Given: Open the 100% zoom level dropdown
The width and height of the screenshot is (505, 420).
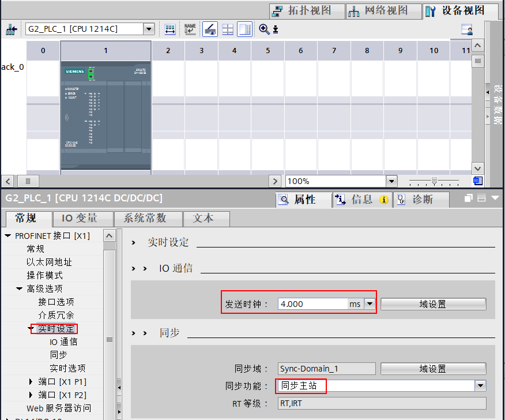Looking at the screenshot, I should pyautogui.click(x=392, y=181).
